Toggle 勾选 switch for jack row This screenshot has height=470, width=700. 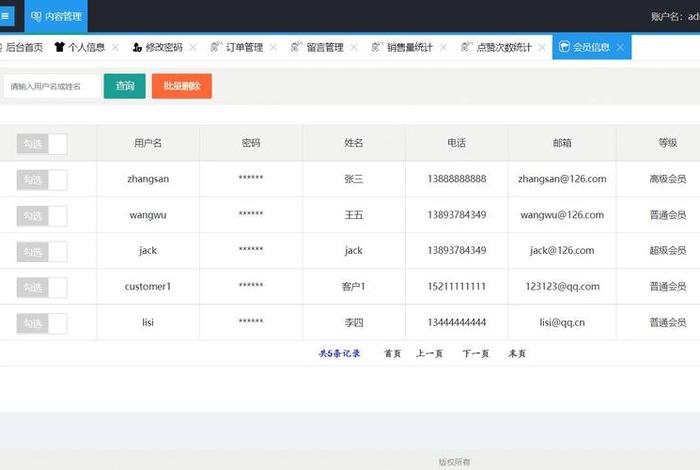tap(42, 252)
